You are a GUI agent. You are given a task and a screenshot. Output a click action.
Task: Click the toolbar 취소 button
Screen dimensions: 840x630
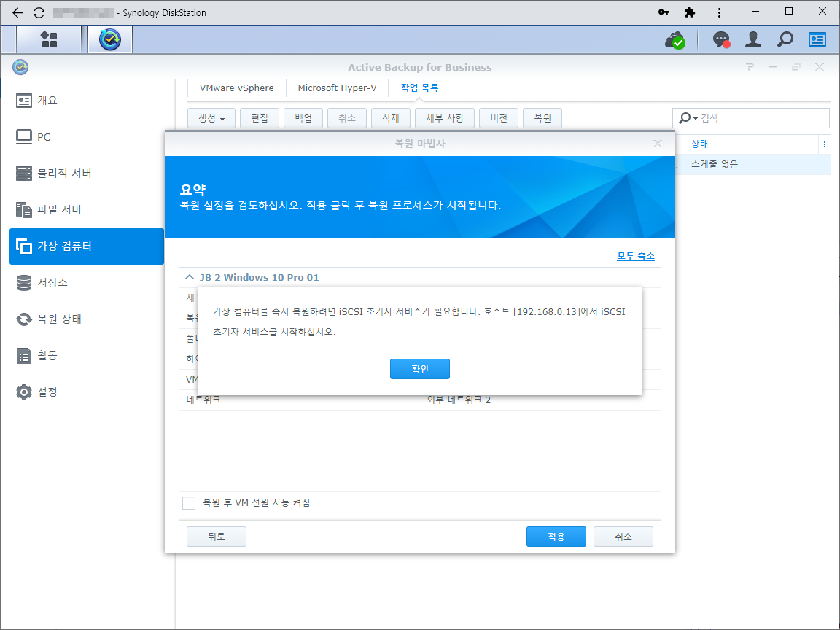347,118
